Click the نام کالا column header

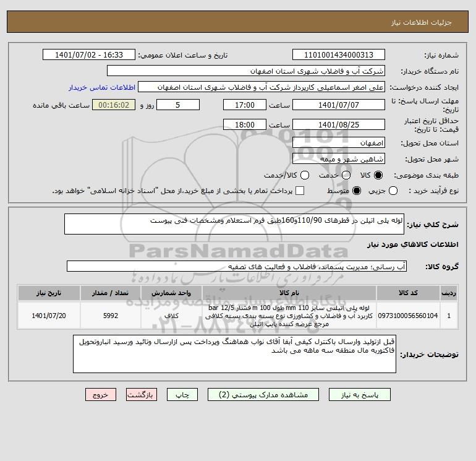[x=289, y=293]
